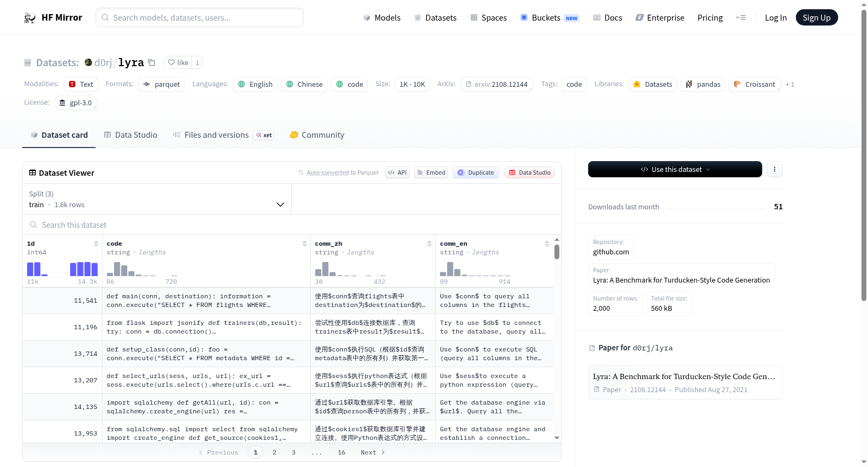Click the dataset table vertical scrollbar
Image resolution: width=868 pixels, height=467 pixels.
tap(557, 252)
